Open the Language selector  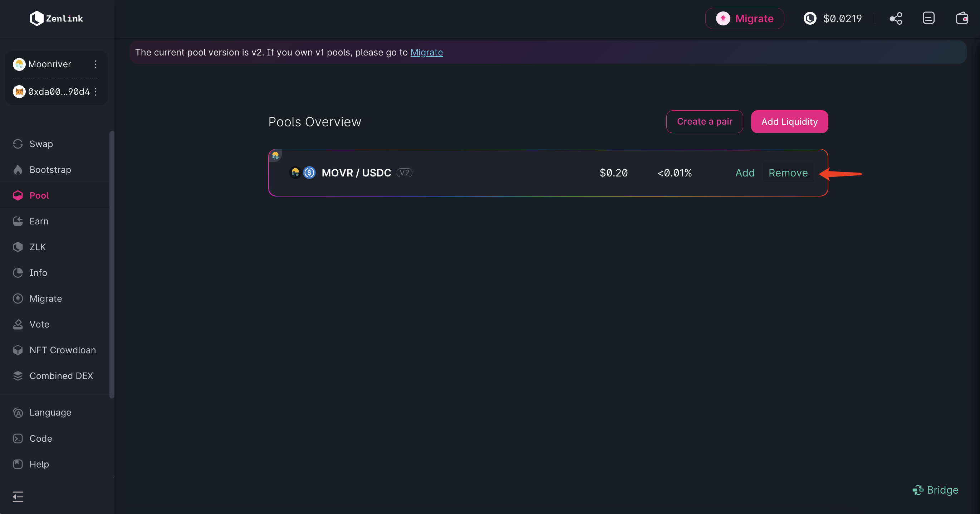coord(50,413)
